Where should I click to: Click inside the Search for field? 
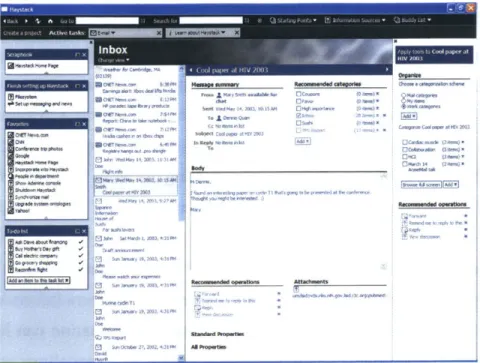[211, 21]
